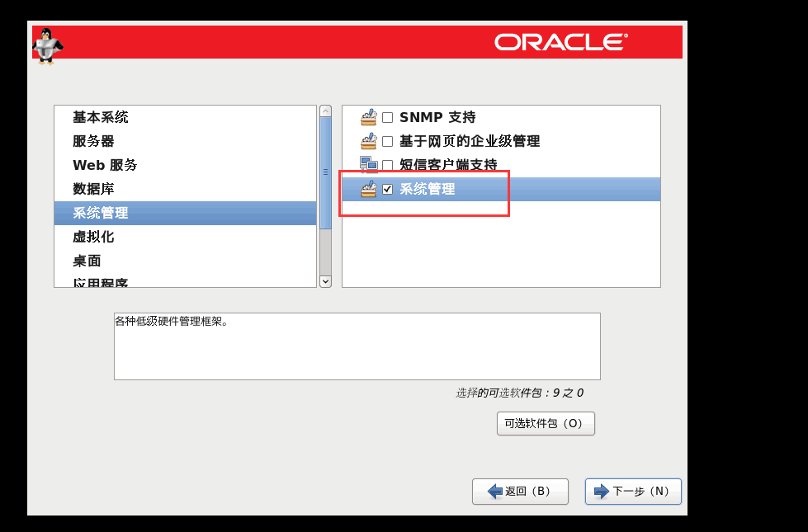This screenshot has height=532, width=808.
Task: Open 可选软件包 (O) optional packages
Action: click(x=545, y=423)
